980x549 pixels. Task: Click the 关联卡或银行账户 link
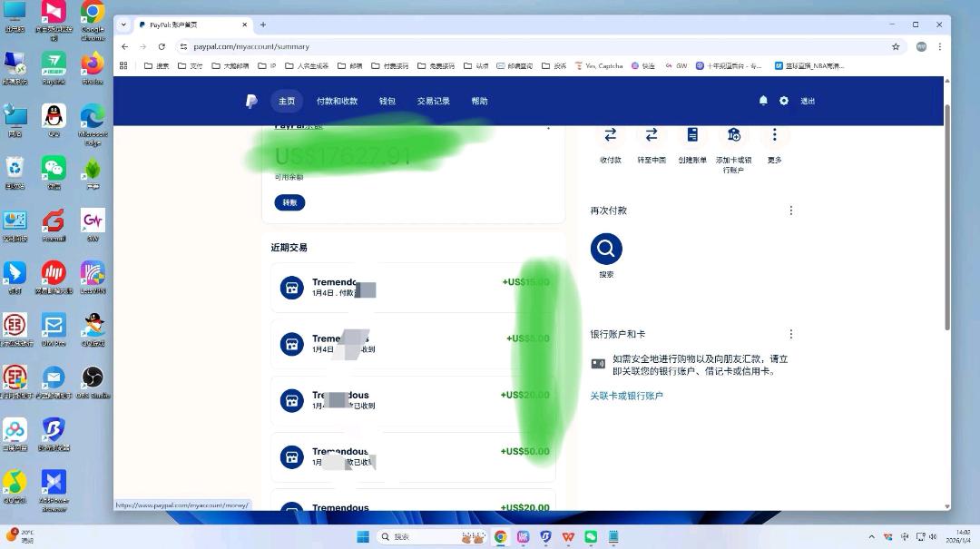pos(626,396)
